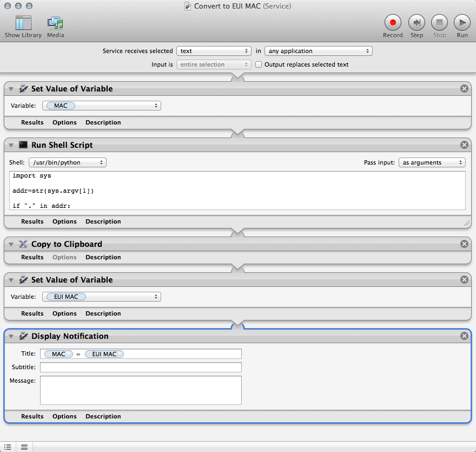Click the EUI MAC Set Value action icon
Screen dimensions: 476x452
(23, 279)
